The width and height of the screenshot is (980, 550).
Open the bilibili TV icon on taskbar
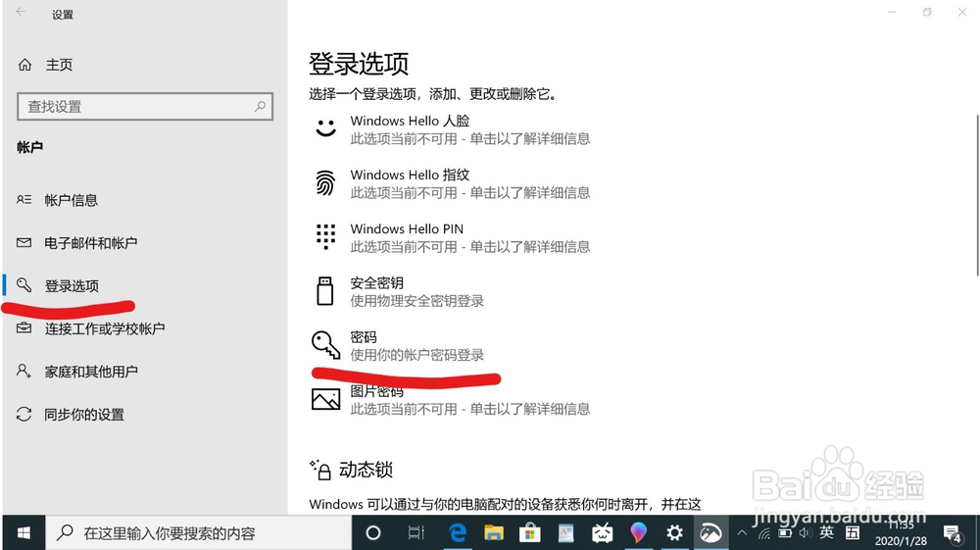point(602,532)
